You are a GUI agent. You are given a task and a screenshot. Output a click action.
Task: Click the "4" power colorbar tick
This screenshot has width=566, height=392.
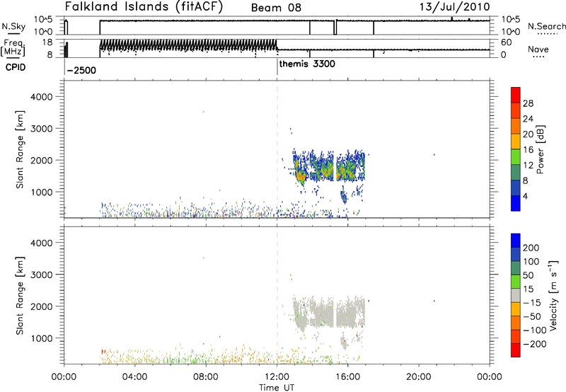pos(525,197)
